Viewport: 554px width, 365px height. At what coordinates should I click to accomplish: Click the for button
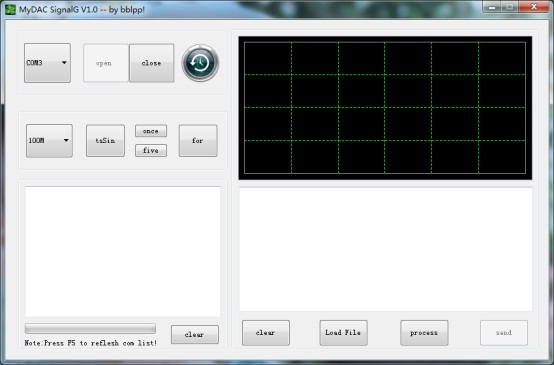tap(198, 141)
